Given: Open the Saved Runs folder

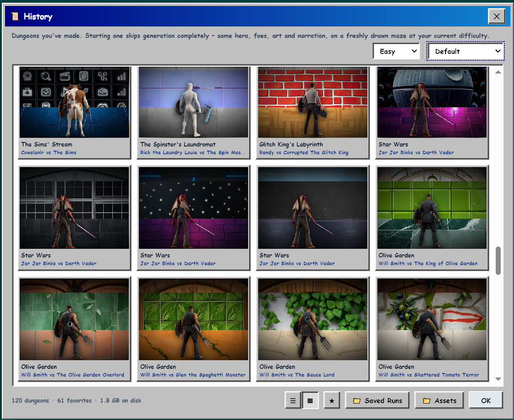Looking at the screenshot, I should 377,400.
